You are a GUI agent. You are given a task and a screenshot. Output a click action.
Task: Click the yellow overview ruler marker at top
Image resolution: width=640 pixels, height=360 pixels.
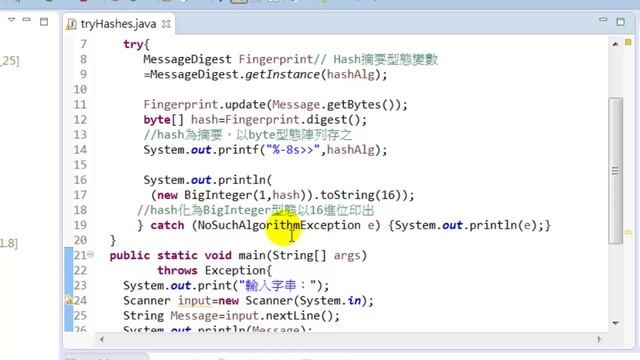tap(628, 42)
